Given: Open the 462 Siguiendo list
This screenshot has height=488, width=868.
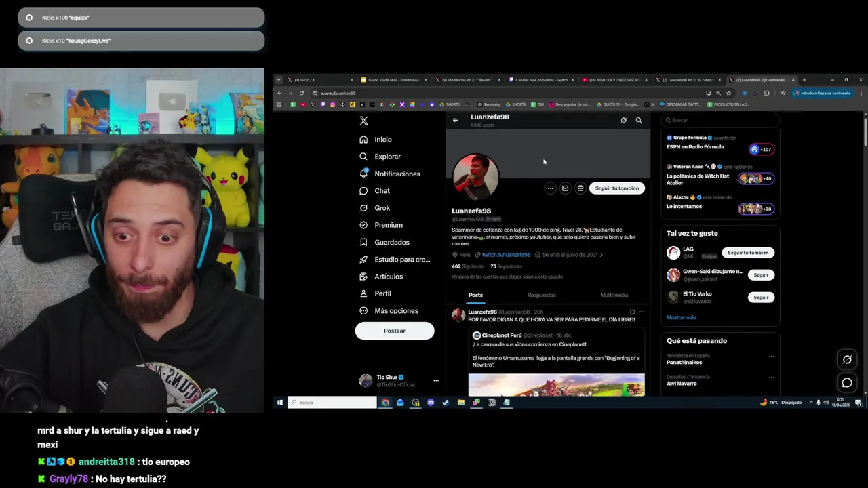Looking at the screenshot, I should pyautogui.click(x=467, y=266).
